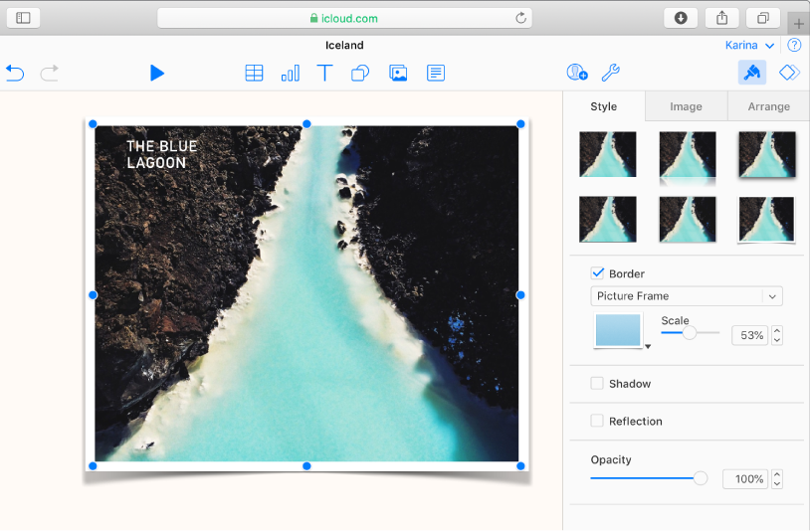810x532 pixels.
Task: Open the wrench tools menu
Action: pyautogui.click(x=612, y=73)
